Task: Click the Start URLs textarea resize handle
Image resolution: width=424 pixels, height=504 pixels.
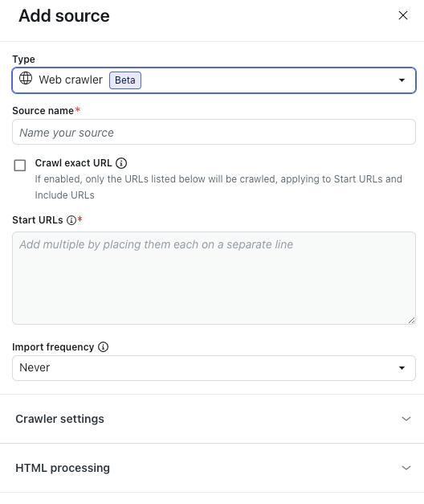Action: (x=411, y=321)
